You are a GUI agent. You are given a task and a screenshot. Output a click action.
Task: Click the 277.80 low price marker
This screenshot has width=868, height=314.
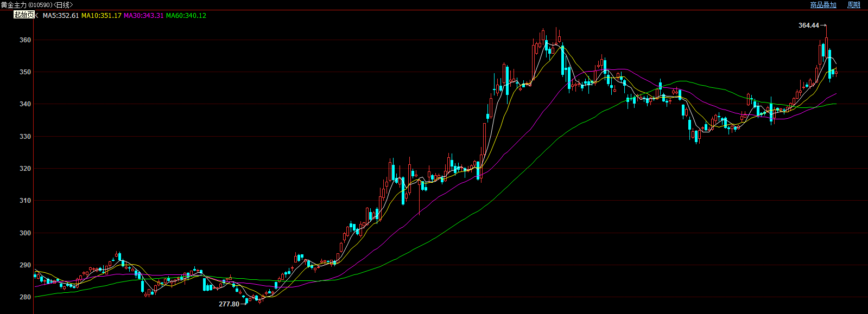pyautogui.click(x=229, y=304)
